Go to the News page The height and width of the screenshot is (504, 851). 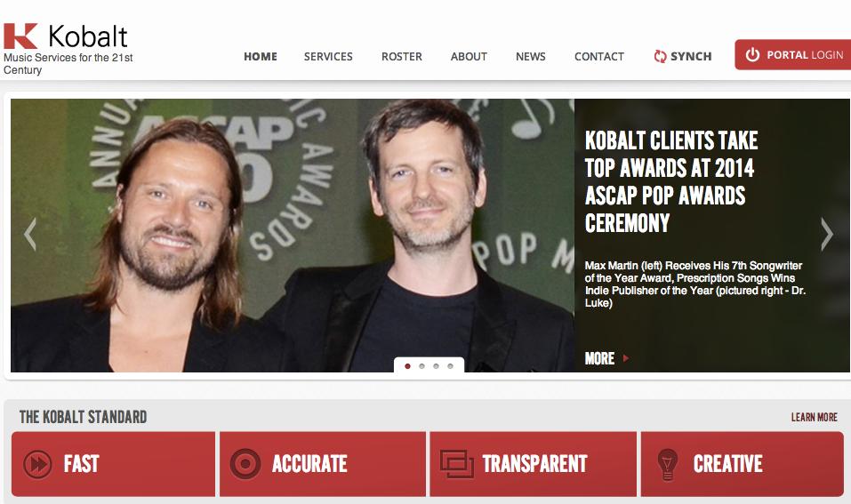pos(531,56)
